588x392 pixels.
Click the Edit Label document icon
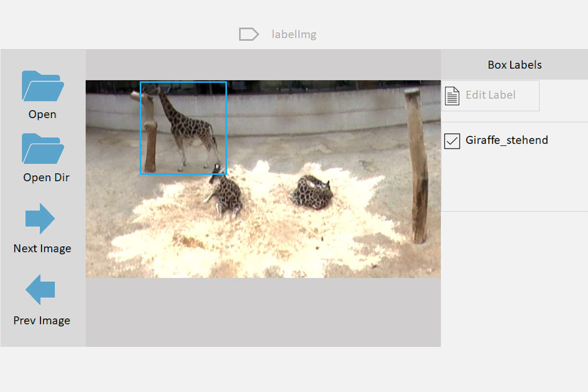[x=452, y=95]
